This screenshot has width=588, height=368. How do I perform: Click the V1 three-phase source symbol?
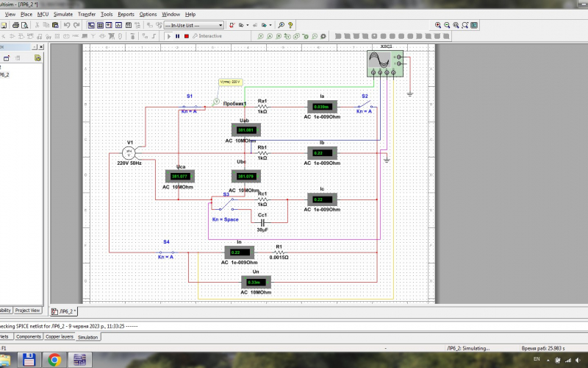[x=129, y=153]
